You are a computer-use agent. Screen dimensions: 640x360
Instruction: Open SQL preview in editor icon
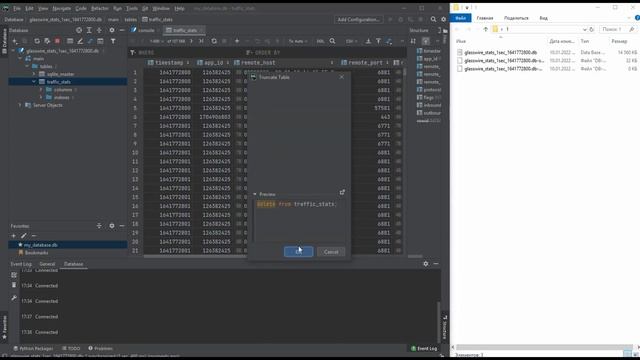pyautogui.click(x=342, y=192)
